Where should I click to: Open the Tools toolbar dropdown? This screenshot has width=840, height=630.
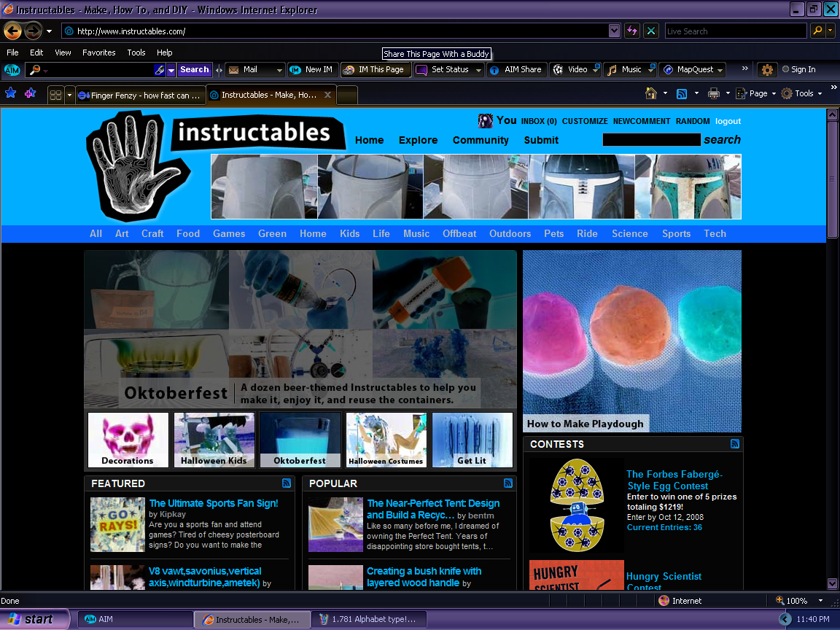[x=802, y=94]
